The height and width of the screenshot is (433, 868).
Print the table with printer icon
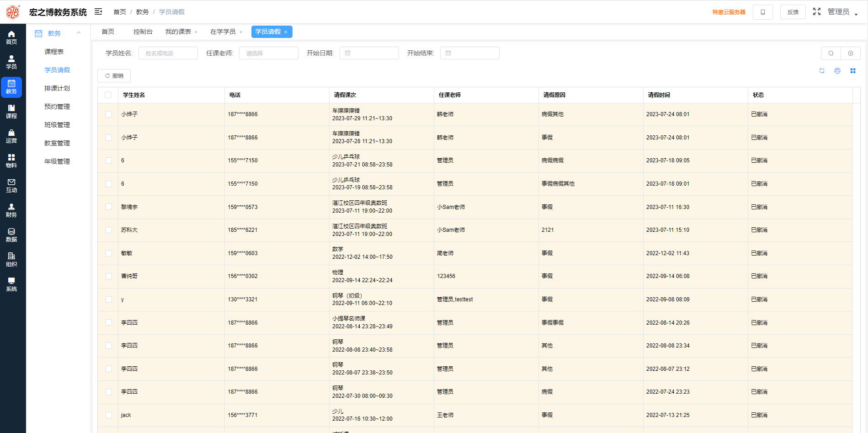[837, 71]
